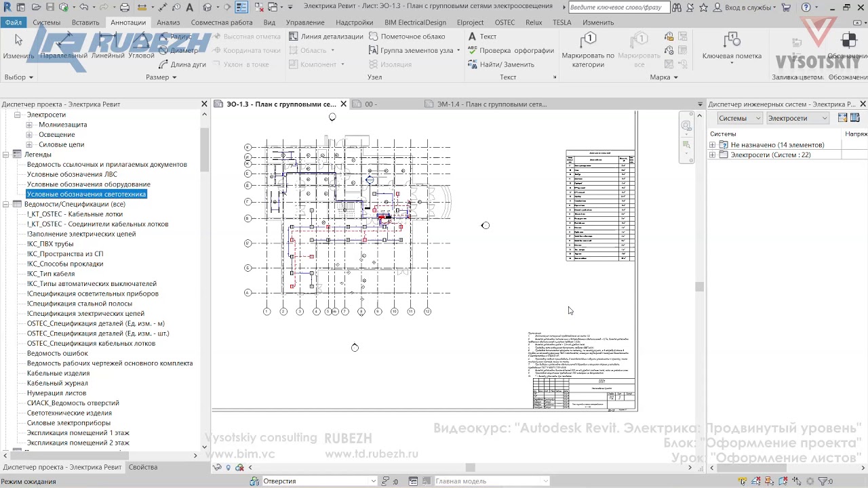
Task: Expand the Силовые цепи tree node
Action: click(29, 144)
